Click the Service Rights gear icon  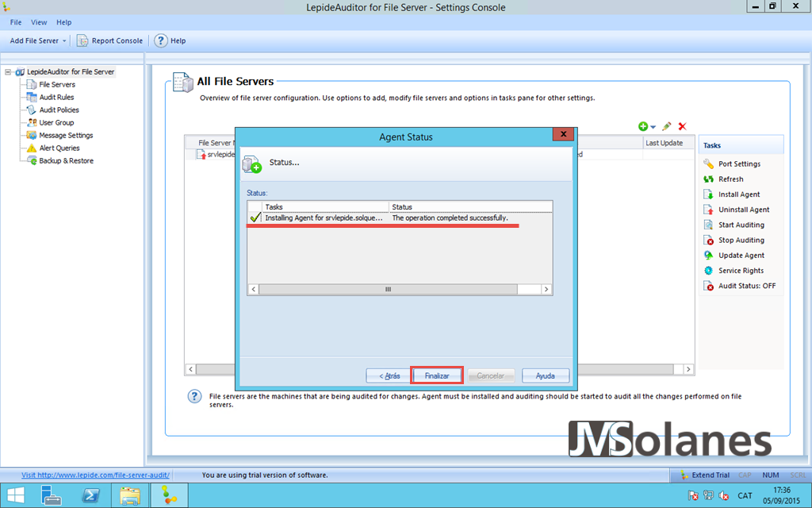click(708, 271)
